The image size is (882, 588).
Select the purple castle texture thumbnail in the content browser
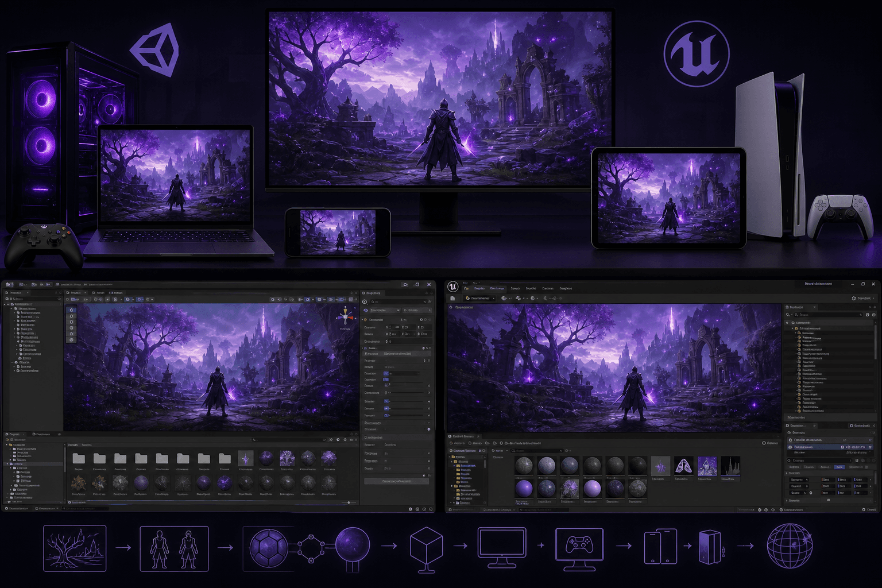point(707,466)
